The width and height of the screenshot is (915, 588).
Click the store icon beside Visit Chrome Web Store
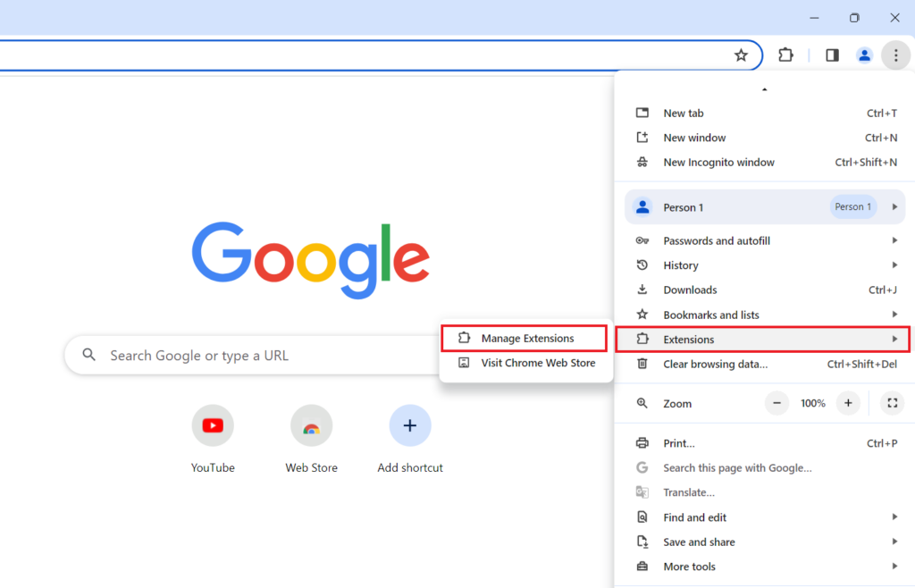464,363
